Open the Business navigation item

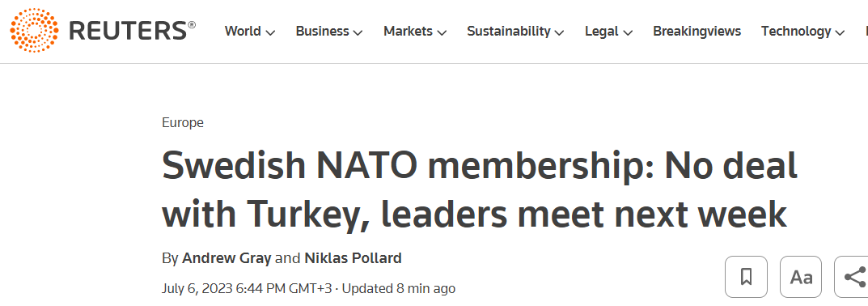(x=322, y=32)
